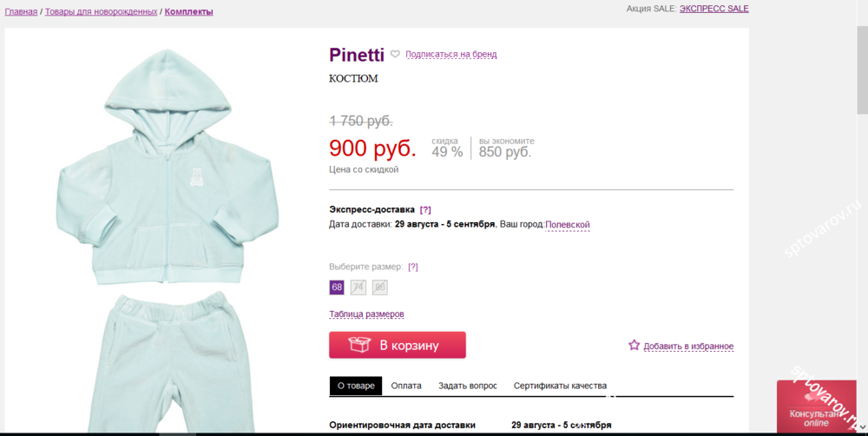The image size is (868, 436).
Task: Select size 74
Action: tap(358, 287)
